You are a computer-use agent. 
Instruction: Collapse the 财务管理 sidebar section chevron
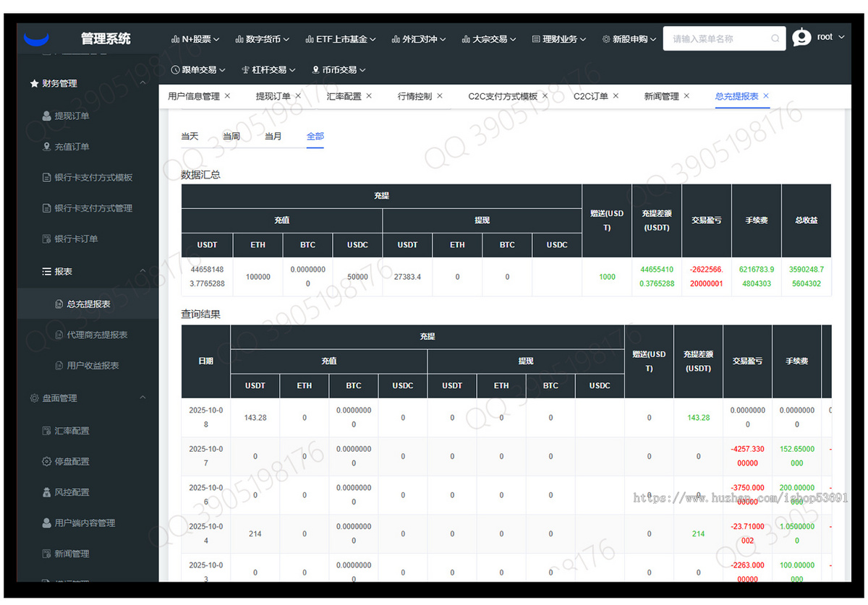(142, 84)
